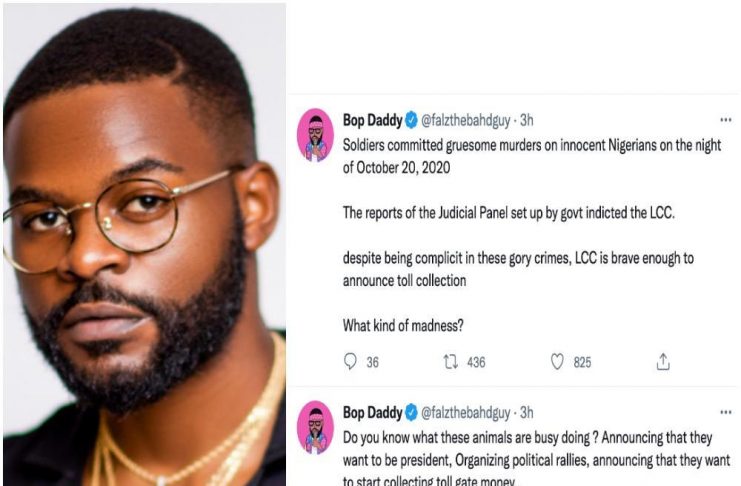Click the reply speech bubble icon

pos(350,362)
